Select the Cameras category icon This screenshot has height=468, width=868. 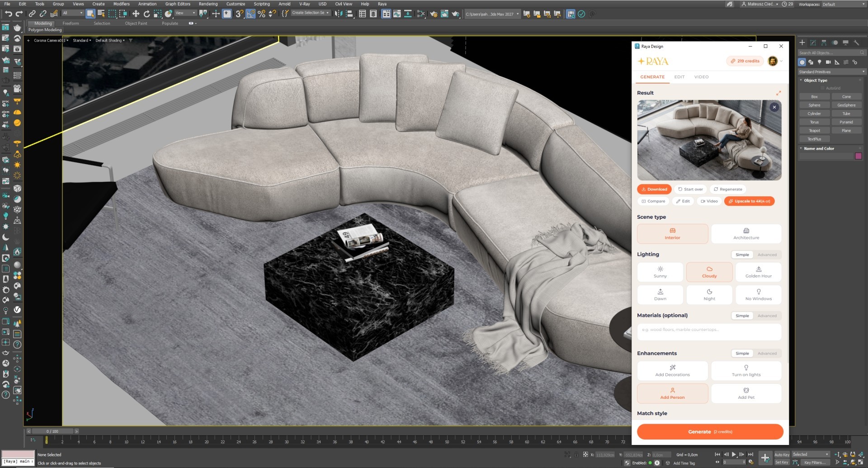point(828,62)
